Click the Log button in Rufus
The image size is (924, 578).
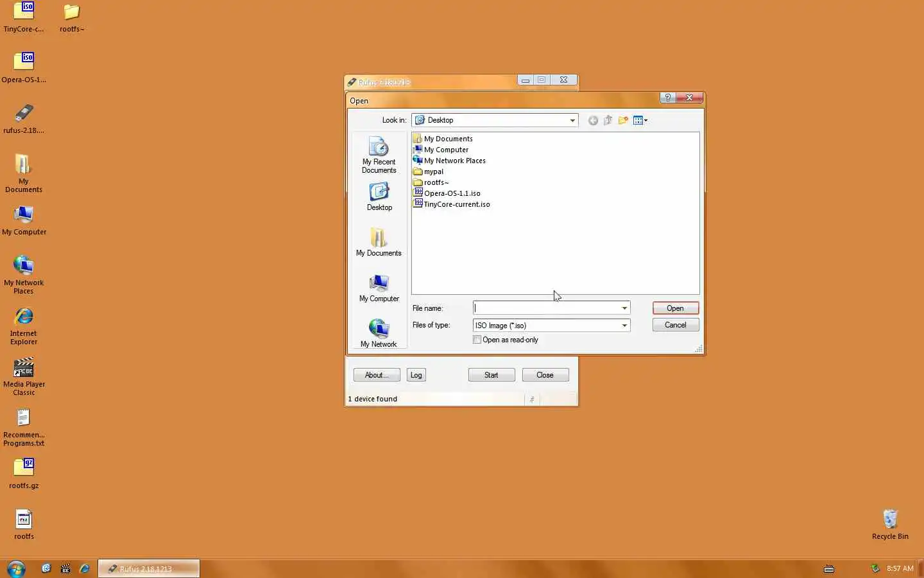tap(416, 375)
